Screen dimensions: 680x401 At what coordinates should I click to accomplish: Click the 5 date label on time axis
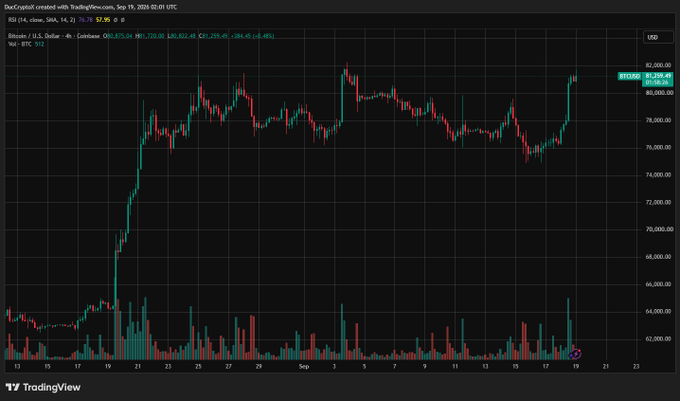pyautogui.click(x=364, y=366)
